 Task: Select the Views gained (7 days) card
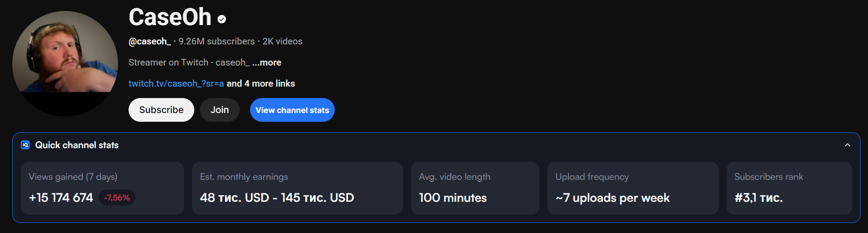(x=102, y=188)
